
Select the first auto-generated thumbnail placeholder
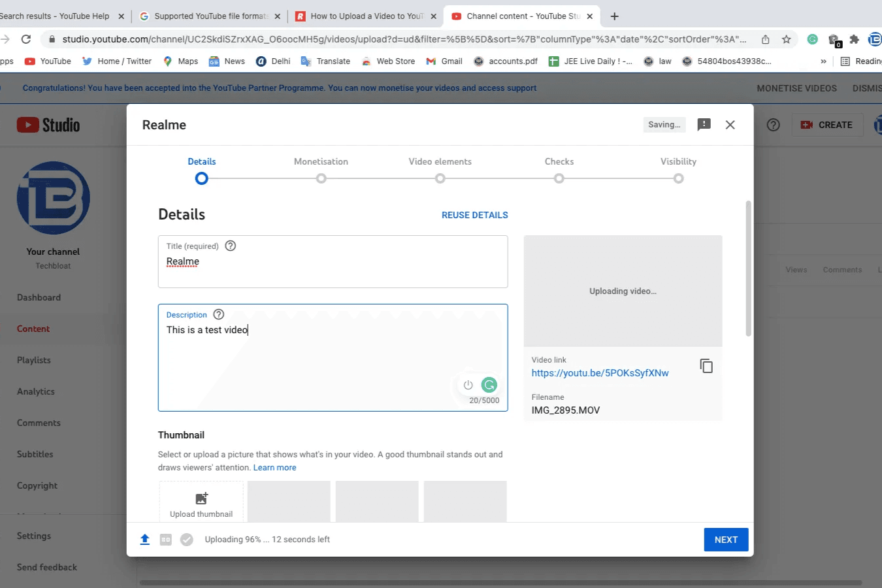pos(289,501)
